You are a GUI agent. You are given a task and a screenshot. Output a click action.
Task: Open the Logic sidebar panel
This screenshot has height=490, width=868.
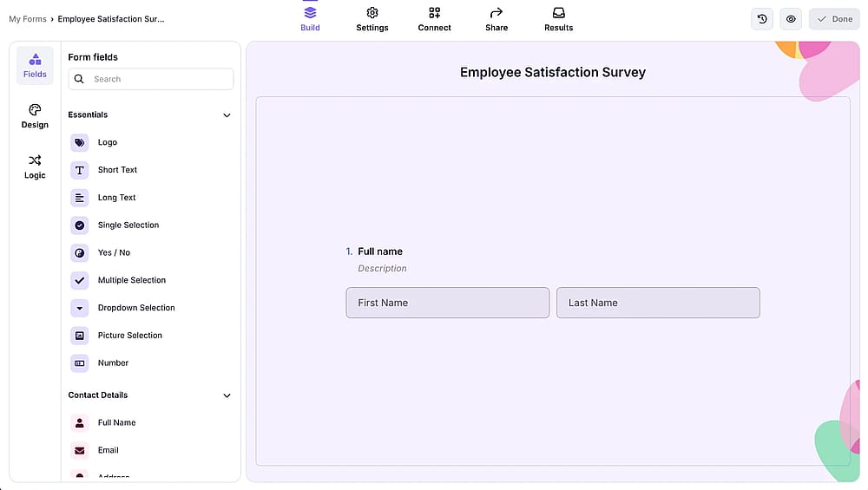(x=35, y=167)
